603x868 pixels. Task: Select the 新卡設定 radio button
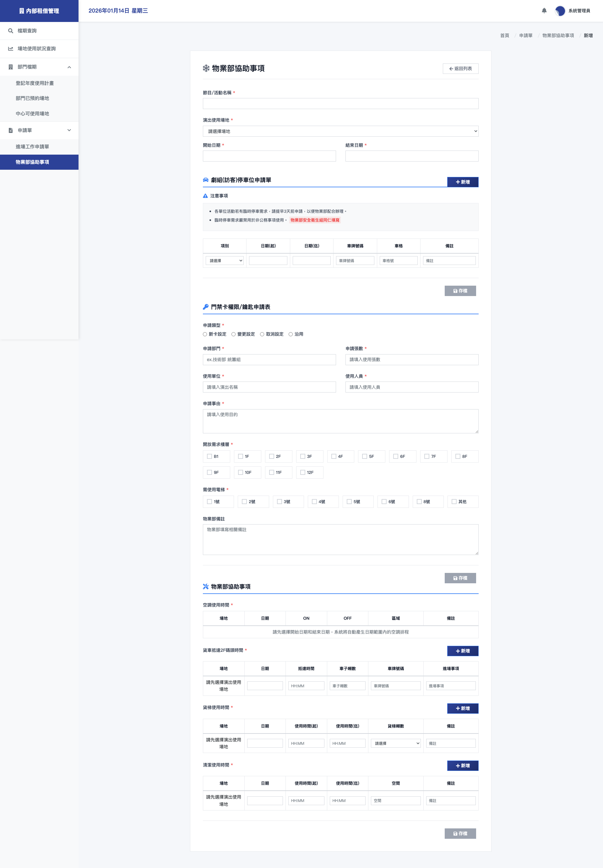pos(205,334)
